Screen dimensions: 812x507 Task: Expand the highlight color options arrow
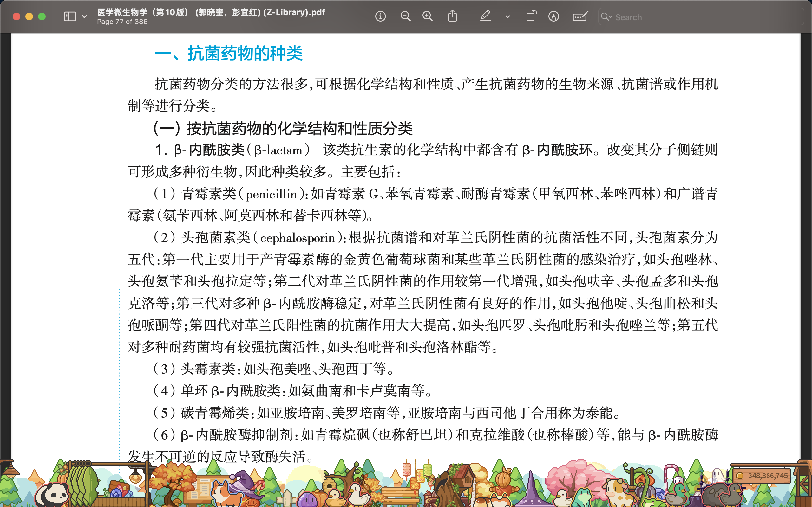coord(508,16)
